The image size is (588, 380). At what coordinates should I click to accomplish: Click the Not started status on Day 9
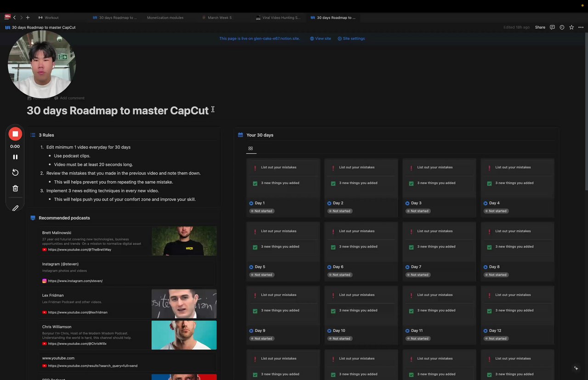pos(261,339)
